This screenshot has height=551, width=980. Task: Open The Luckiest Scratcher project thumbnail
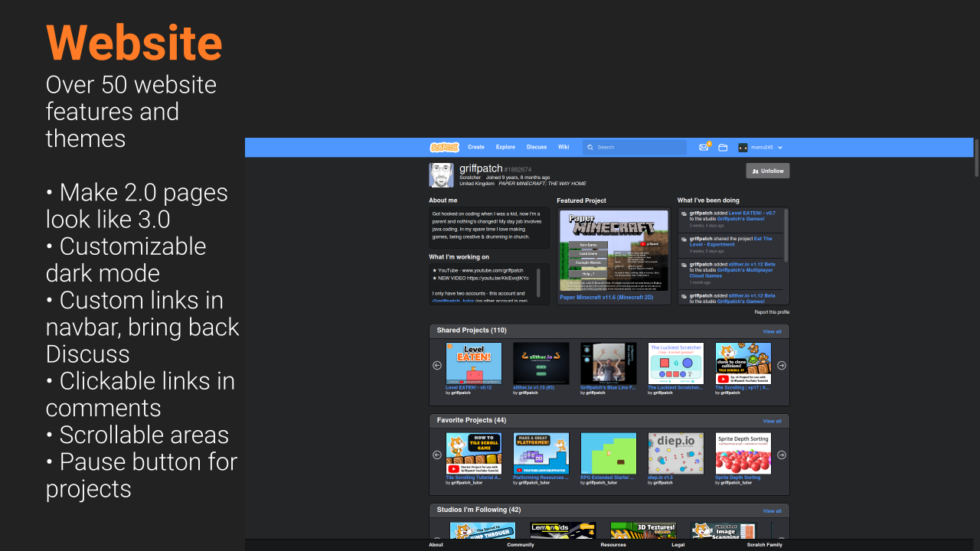coord(676,363)
